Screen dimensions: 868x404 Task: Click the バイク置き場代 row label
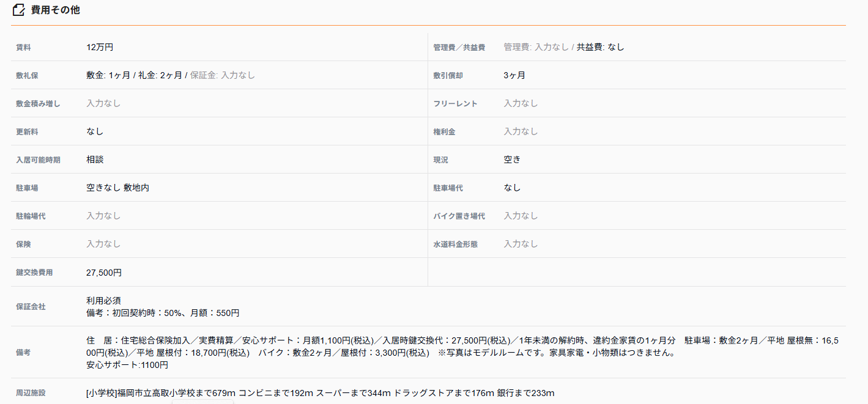[459, 216]
